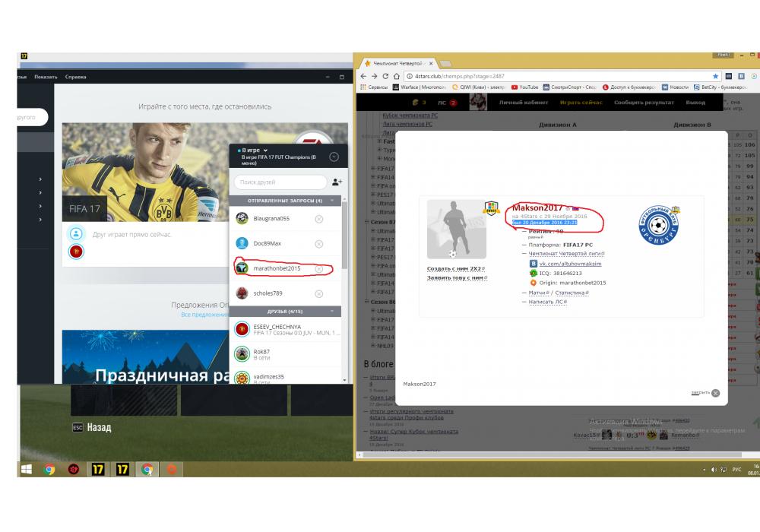Open the Windows Start button
Viewport: 760px width, 532px height.
pos(26,469)
